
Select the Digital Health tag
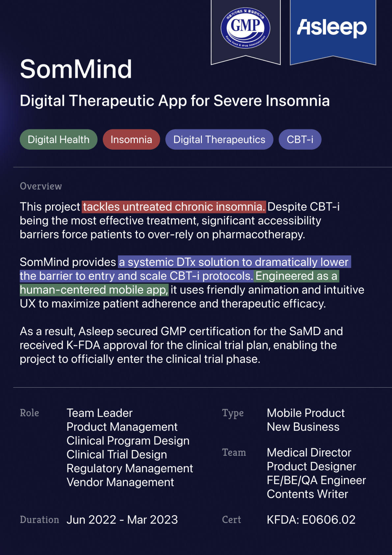click(x=59, y=139)
